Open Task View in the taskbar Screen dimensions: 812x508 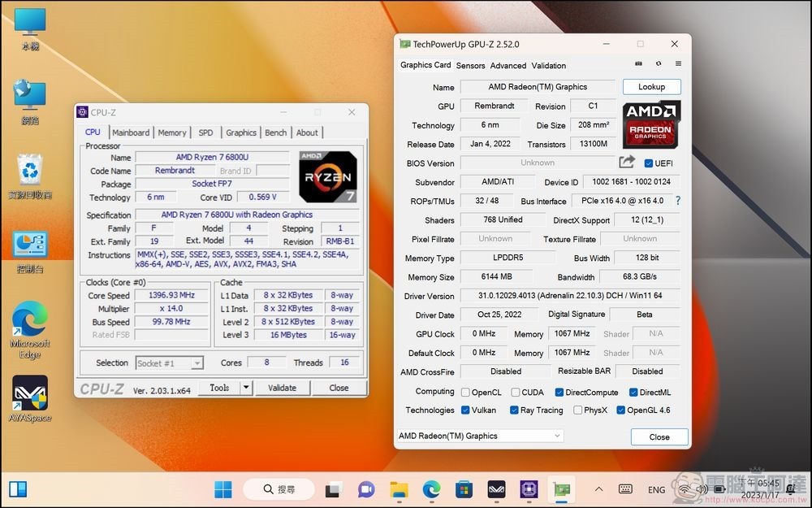coord(334,488)
